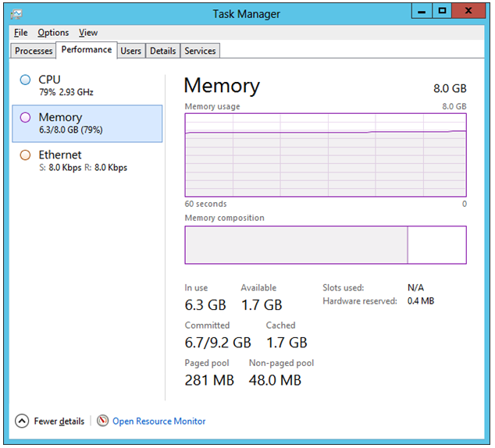Click the 60 seconds graph label
The width and height of the screenshot is (495, 448).
point(205,204)
